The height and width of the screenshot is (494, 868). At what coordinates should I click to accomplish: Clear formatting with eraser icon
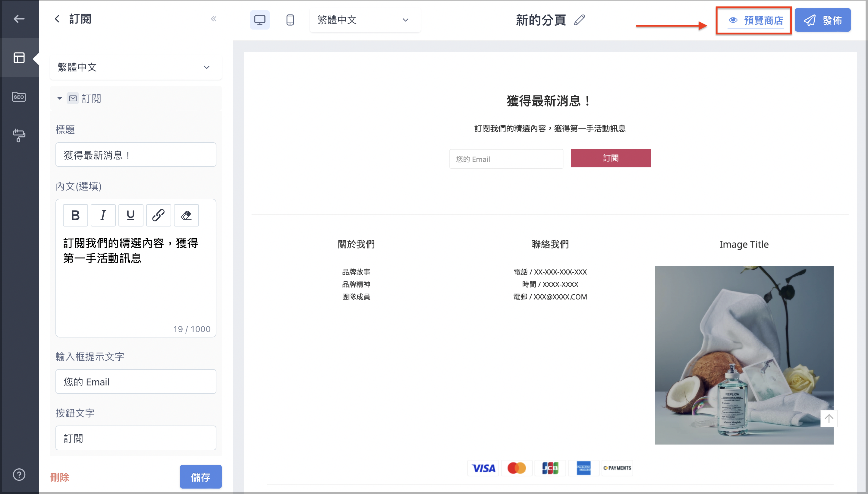186,215
